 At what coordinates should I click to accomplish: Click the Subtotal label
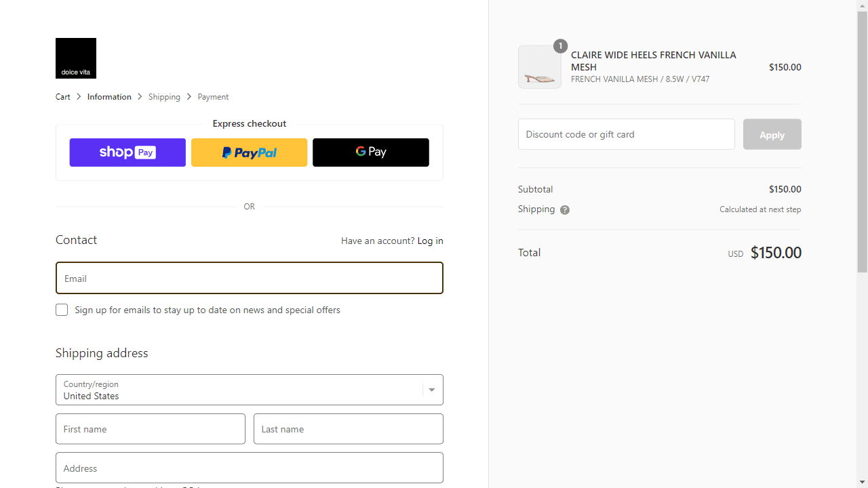click(x=535, y=189)
